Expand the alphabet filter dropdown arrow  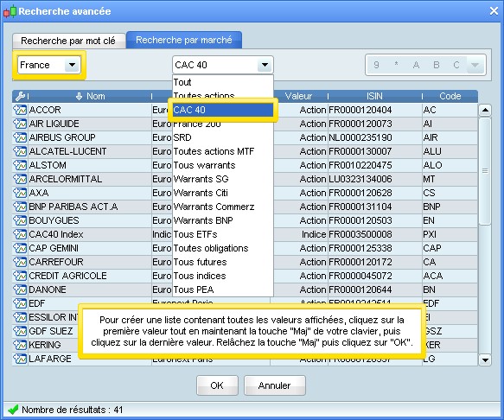(x=475, y=65)
